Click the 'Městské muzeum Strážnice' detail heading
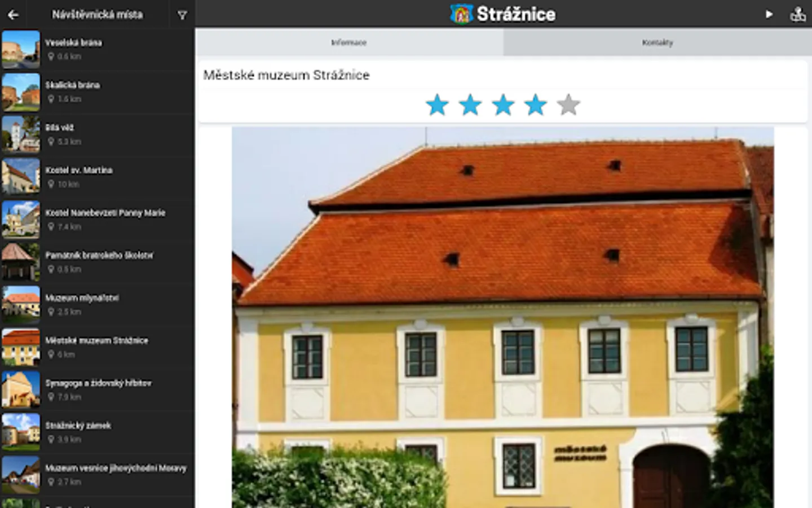Image resolution: width=812 pixels, height=508 pixels. coord(286,75)
